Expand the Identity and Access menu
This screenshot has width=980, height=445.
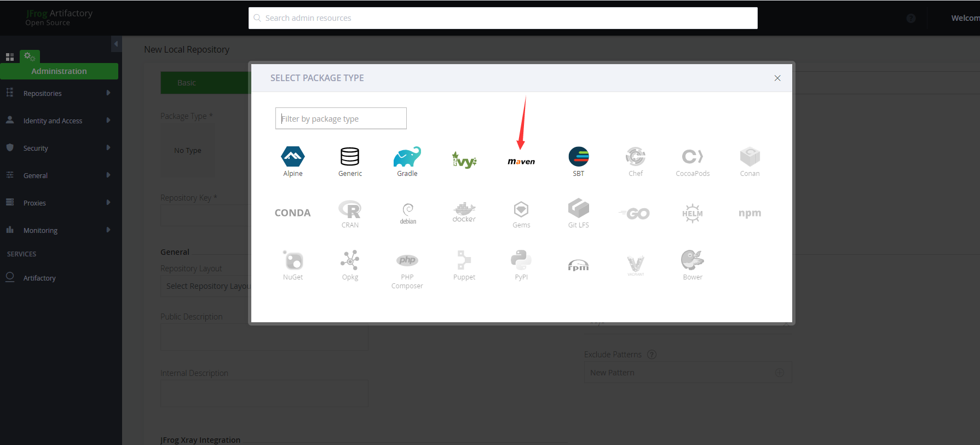click(59, 121)
